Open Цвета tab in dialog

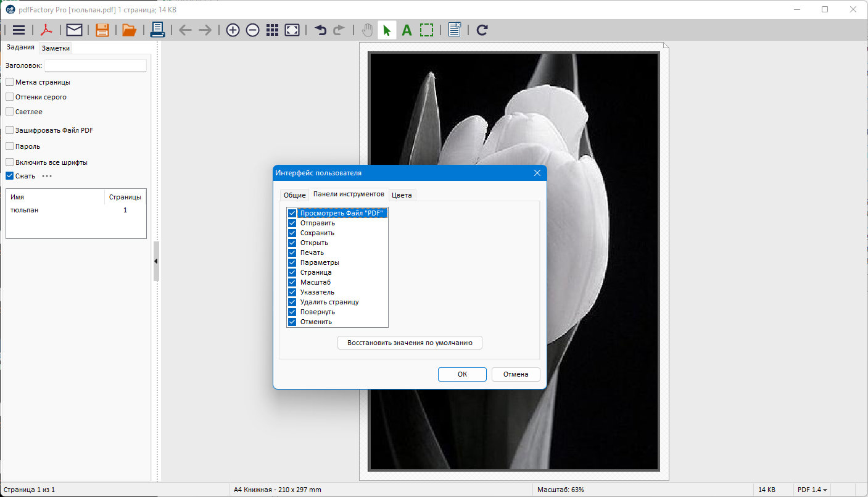pos(402,195)
